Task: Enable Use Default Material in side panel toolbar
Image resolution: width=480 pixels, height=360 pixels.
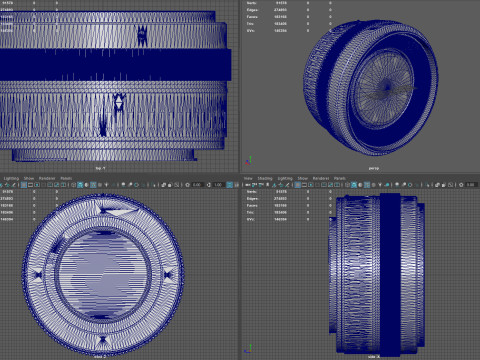Action: tap(360, 184)
